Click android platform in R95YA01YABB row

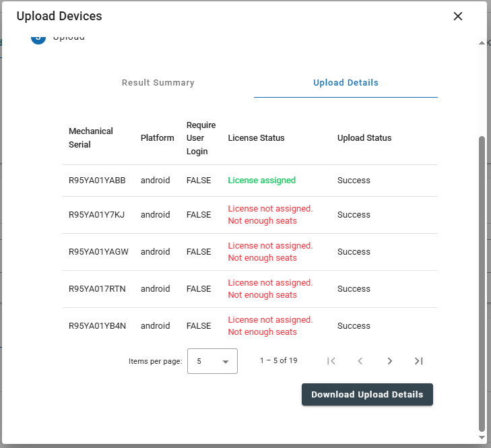156,181
